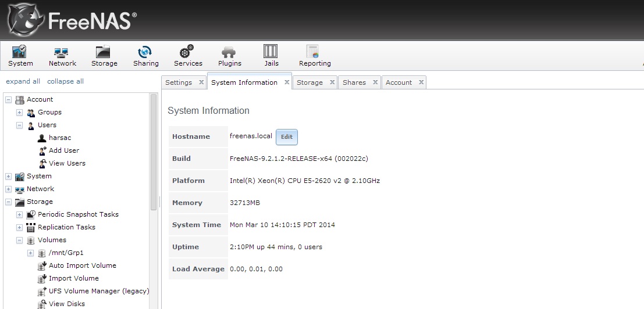This screenshot has width=644, height=309.
Task: Select Auto Import Volume entry
Action: pos(83,265)
